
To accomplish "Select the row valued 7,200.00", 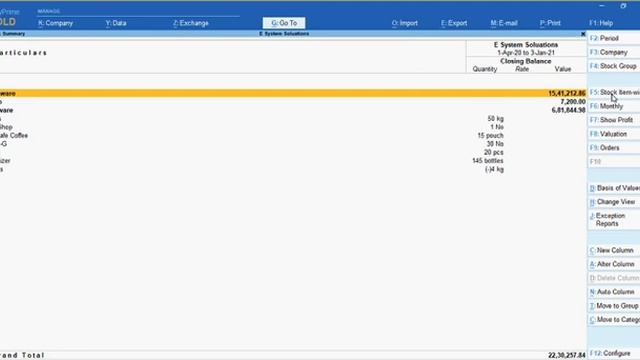I will click(293, 102).
